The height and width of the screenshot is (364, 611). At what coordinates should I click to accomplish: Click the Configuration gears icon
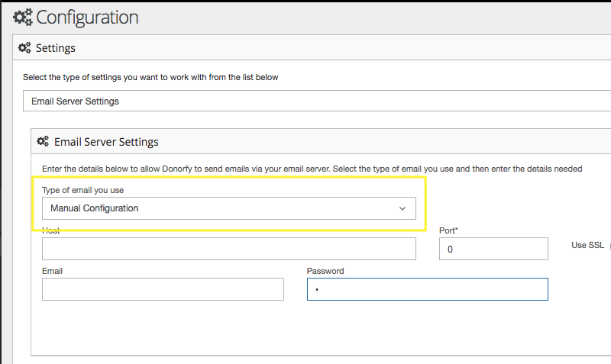pos(23,17)
